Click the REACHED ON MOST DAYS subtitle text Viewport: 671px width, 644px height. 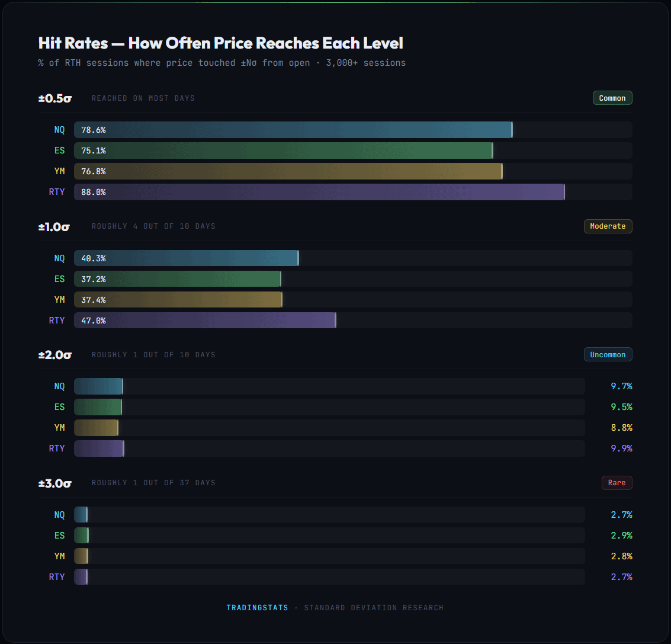click(x=143, y=98)
